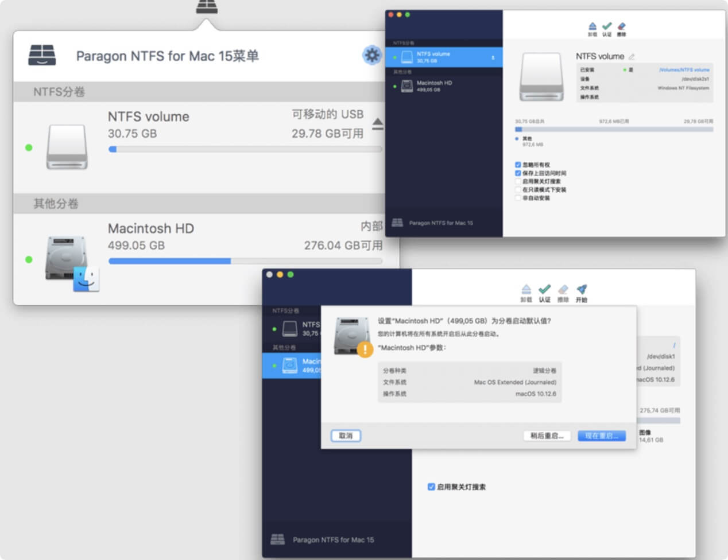Viewport: 728px width, 560px height.
Task: Open settings via the gear icon
Action: click(373, 56)
